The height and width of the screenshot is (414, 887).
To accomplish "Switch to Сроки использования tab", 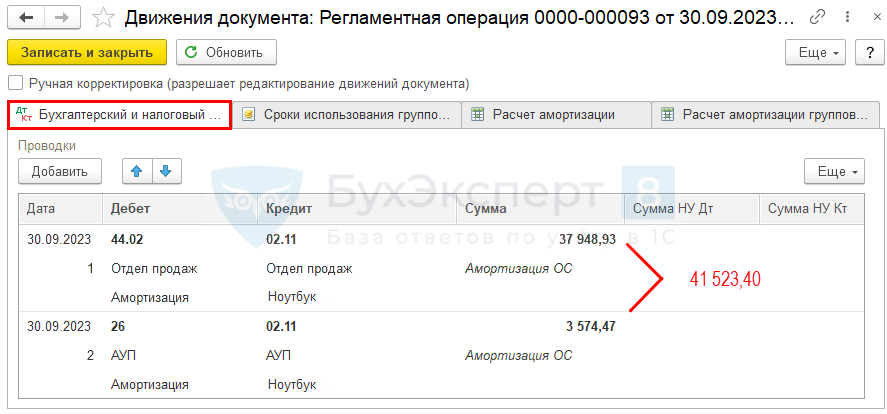I will [x=346, y=115].
